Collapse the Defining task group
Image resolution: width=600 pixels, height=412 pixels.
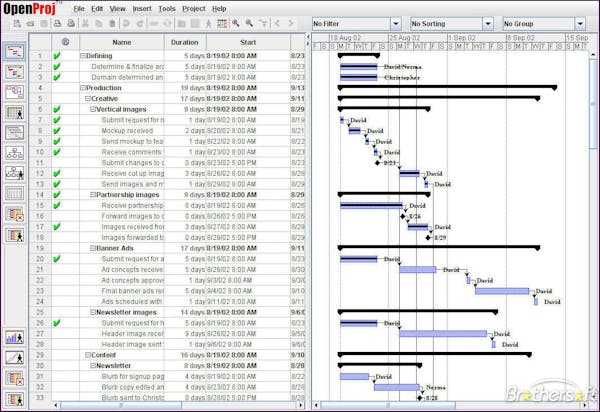pyautogui.click(x=83, y=56)
